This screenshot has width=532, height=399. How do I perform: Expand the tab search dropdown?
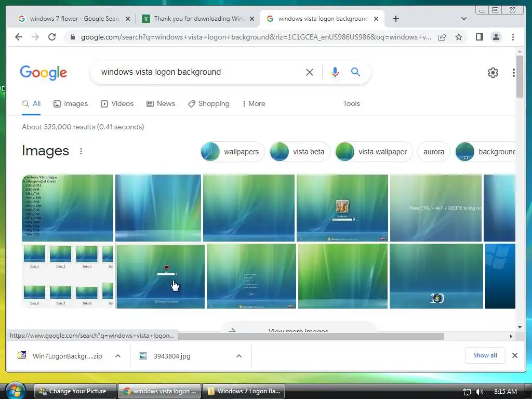(464, 19)
